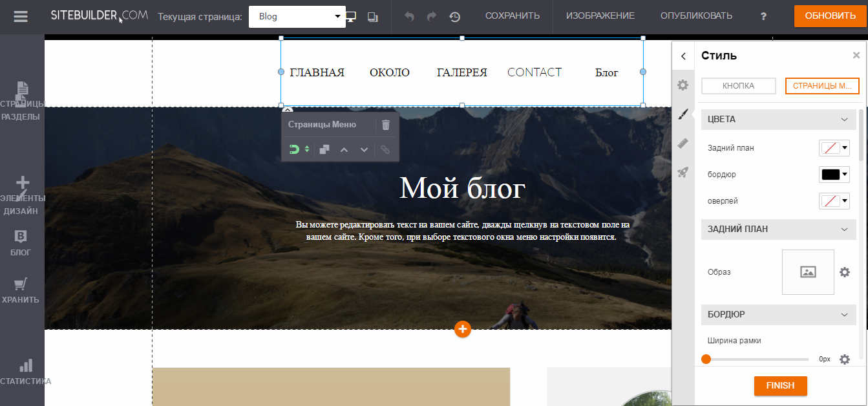Move element down with the chevron-down icon

tap(365, 149)
